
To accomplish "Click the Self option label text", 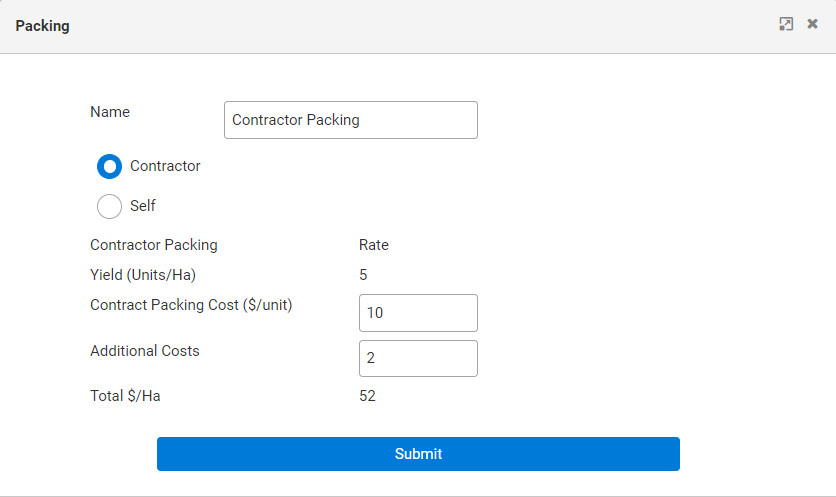I will (143, 206).
